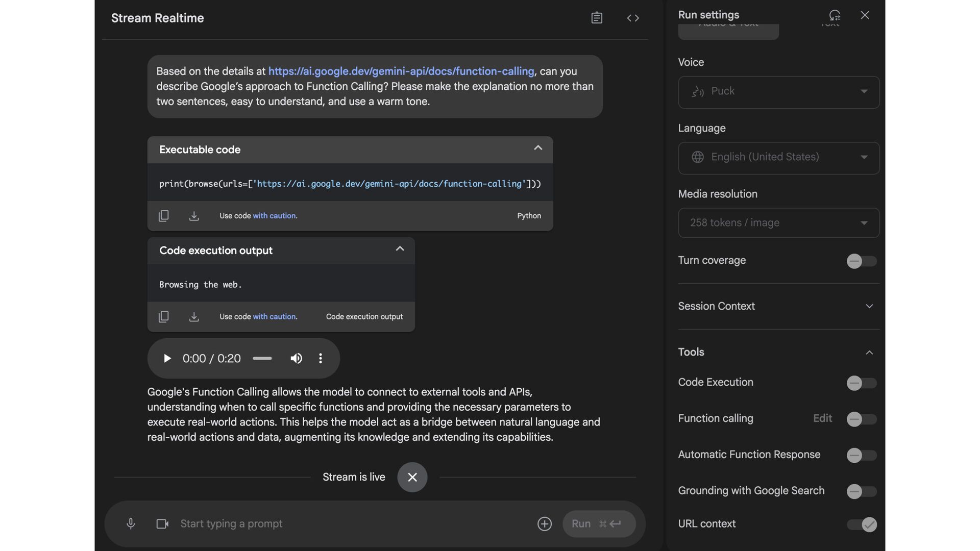The width and height of the screenshot is (980, 551).
Task: Open audio player more options menu
Action: 321,358
